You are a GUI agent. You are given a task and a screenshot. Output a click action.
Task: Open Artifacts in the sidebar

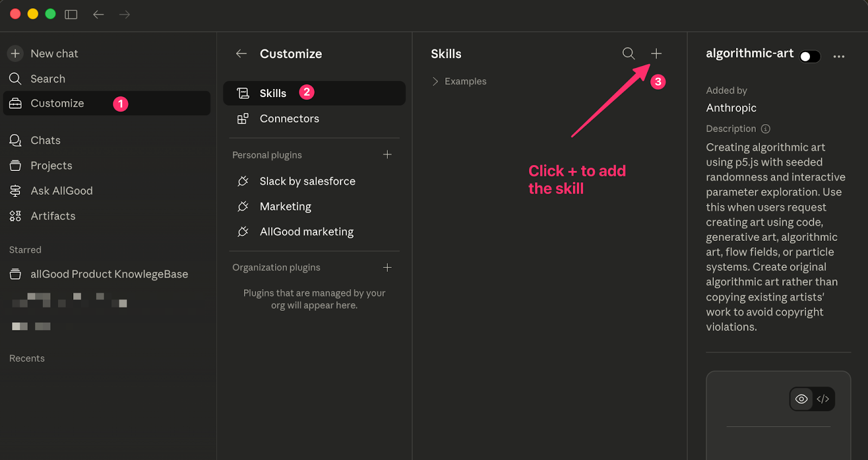click(x=53, y=216)
